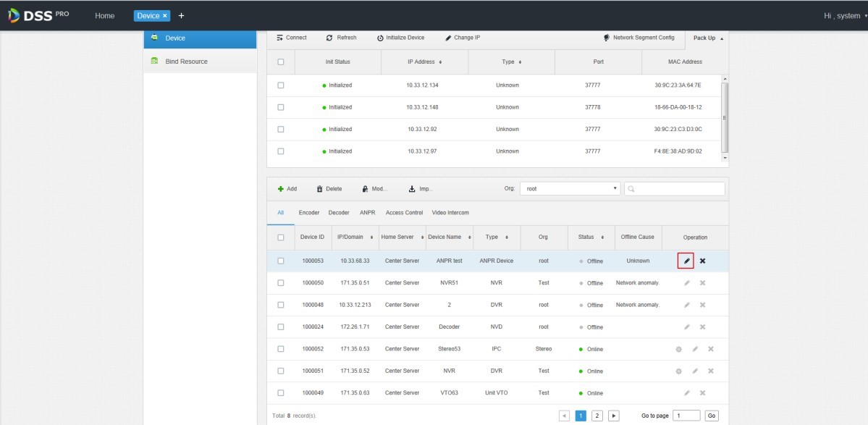
Task: Select checkbox for device 1000050
Action: pyautogui.click(x=281, y=283)
